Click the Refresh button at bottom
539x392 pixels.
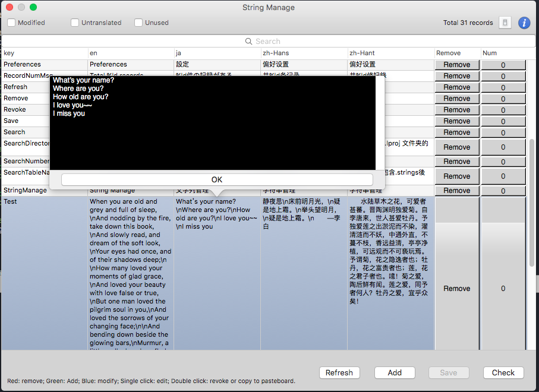pyautogui.click(x=339, y=373)
